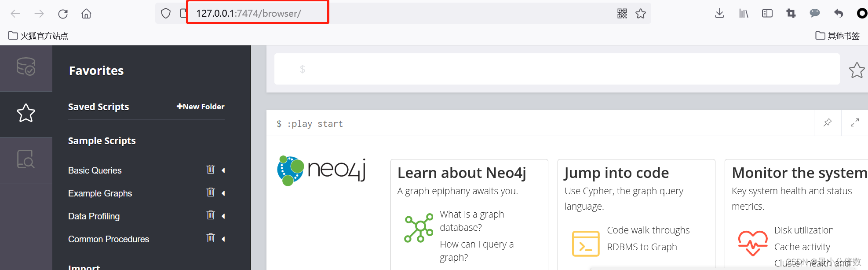Open the Documents search sidebar panel
The image size is (868, 270).
[x=26, y=159]
